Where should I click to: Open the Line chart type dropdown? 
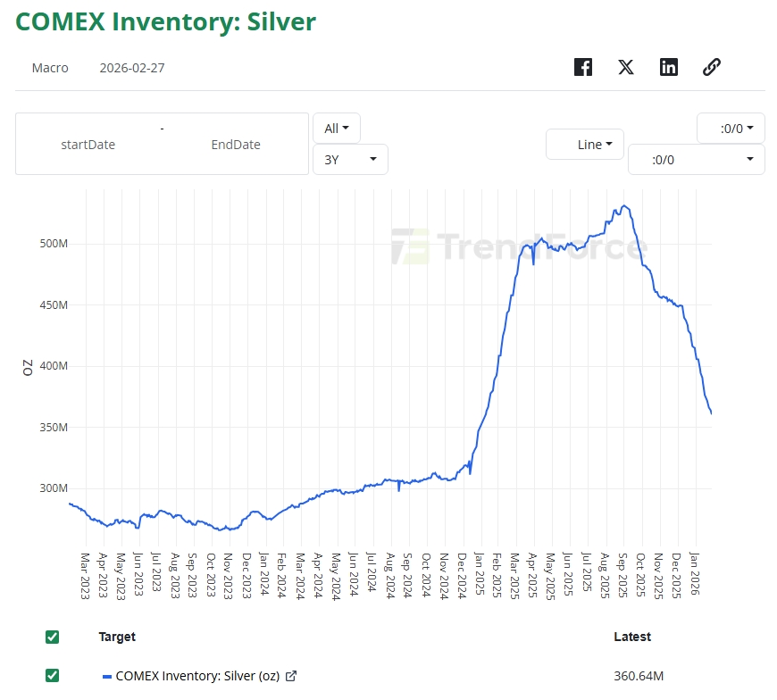point(584,144)
